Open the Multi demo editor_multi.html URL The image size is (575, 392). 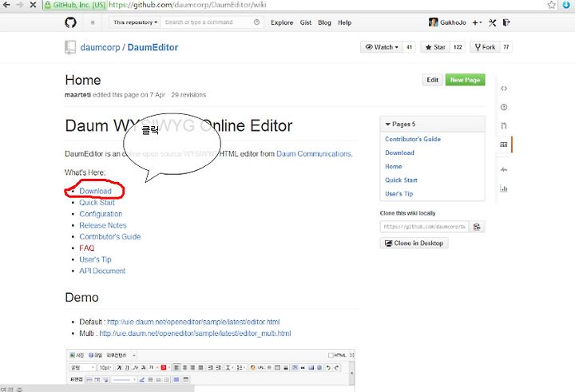tap(195, 334)
